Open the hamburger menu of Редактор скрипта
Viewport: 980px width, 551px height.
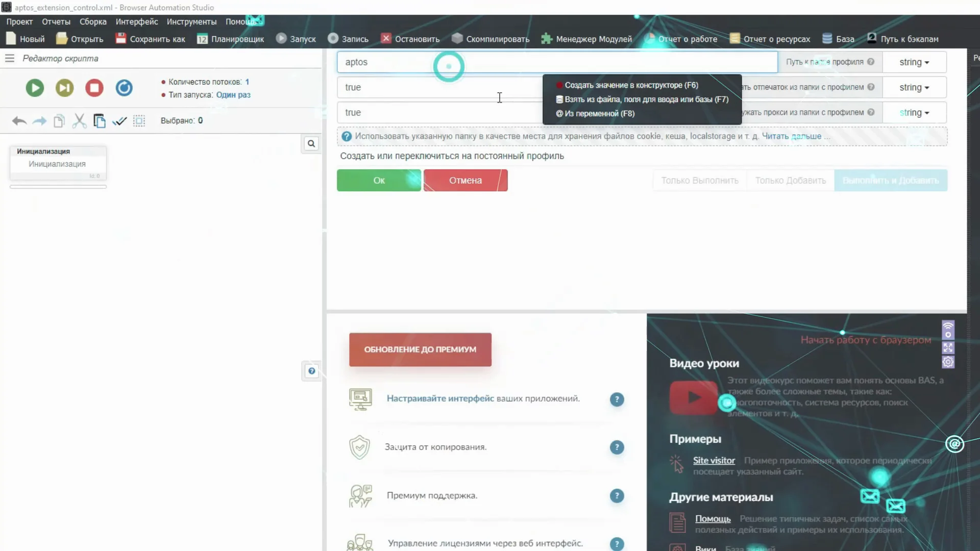(x=9, y=59)
